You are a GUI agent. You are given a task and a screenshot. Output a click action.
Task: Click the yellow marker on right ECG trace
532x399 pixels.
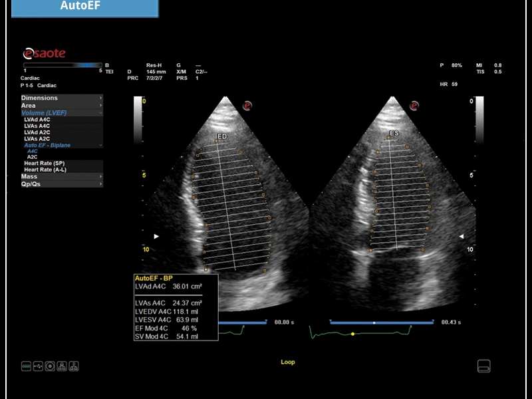pyautogui.click(x=352, y=333)
